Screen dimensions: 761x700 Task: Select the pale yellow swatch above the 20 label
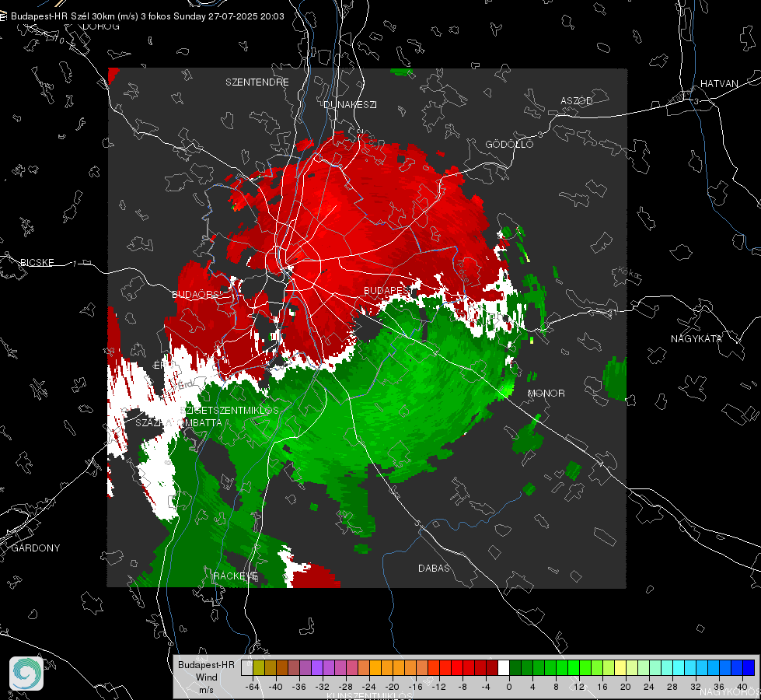coord(621,668)
